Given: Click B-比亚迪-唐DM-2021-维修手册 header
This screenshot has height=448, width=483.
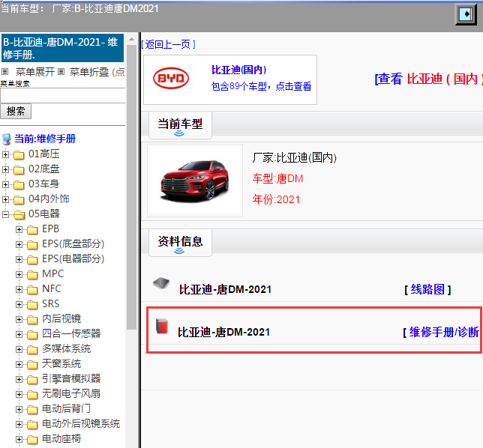Looking at the screenshot, I should click(x=62, y=48).
